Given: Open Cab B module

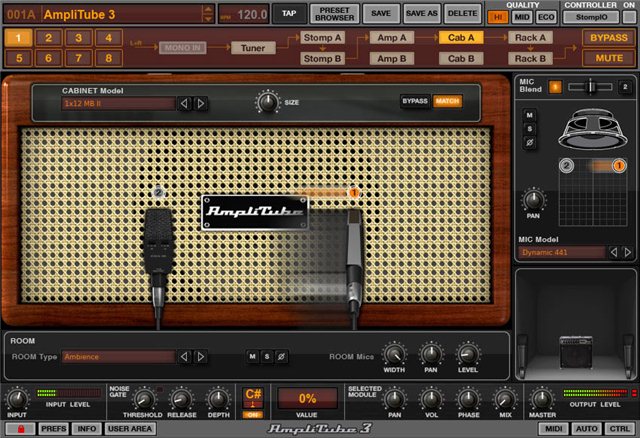Looking at the screenshot, I should coord(461,59).
